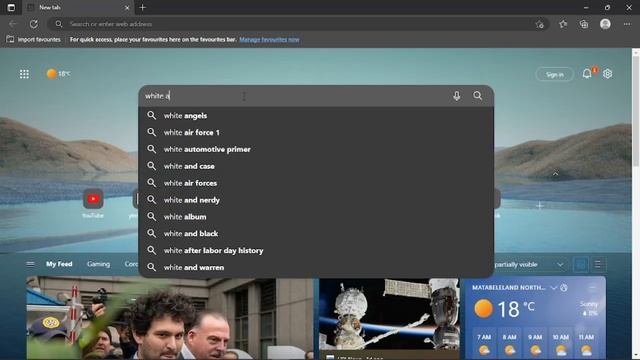Switch feed to list view
The width and height of the screenshot is (640, 360).
(x=598, y=264)
